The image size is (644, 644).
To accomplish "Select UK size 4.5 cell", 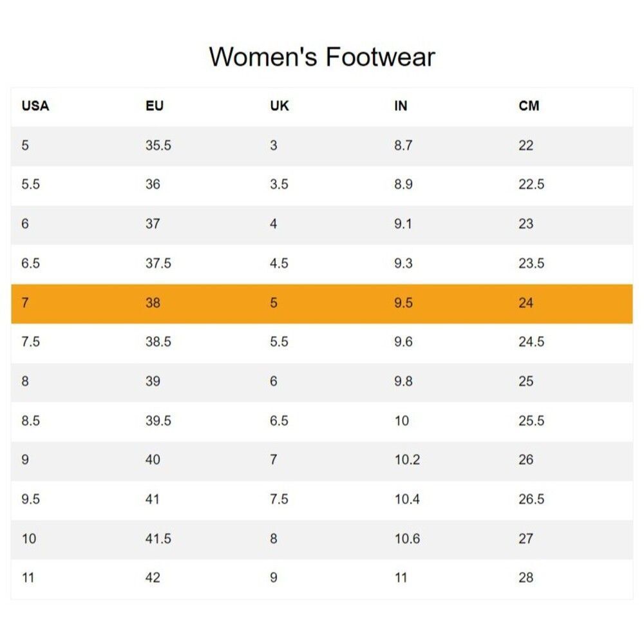I will coord(279,263).
